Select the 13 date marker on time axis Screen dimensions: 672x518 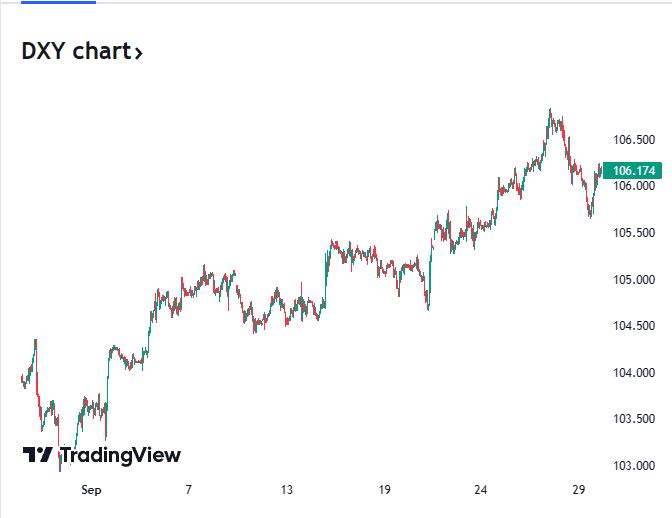(287, 490)
